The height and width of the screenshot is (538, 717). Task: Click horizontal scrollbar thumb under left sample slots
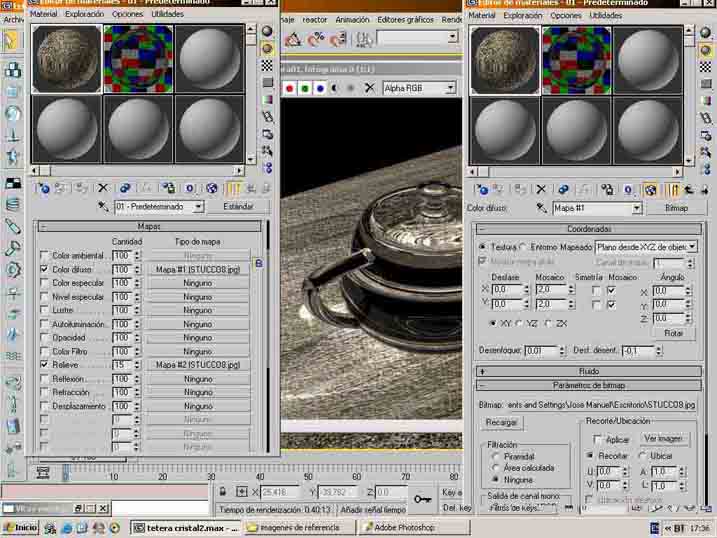[45, 171]
